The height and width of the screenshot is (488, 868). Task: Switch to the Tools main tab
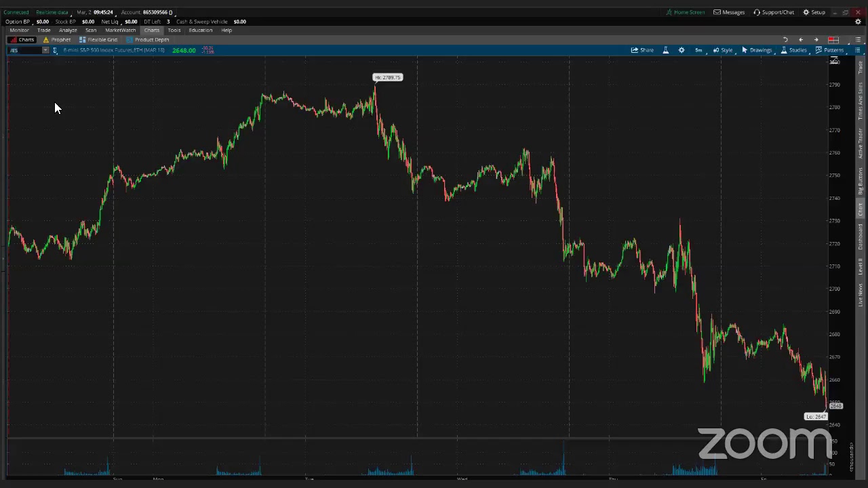point(174,30)
